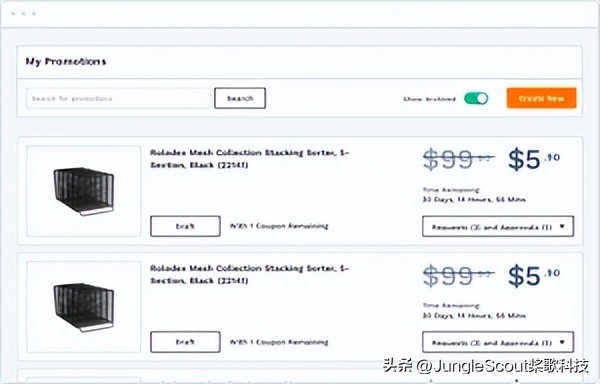
Task: Toggle the Show Archived switch
Action: (x=476, y=99)
